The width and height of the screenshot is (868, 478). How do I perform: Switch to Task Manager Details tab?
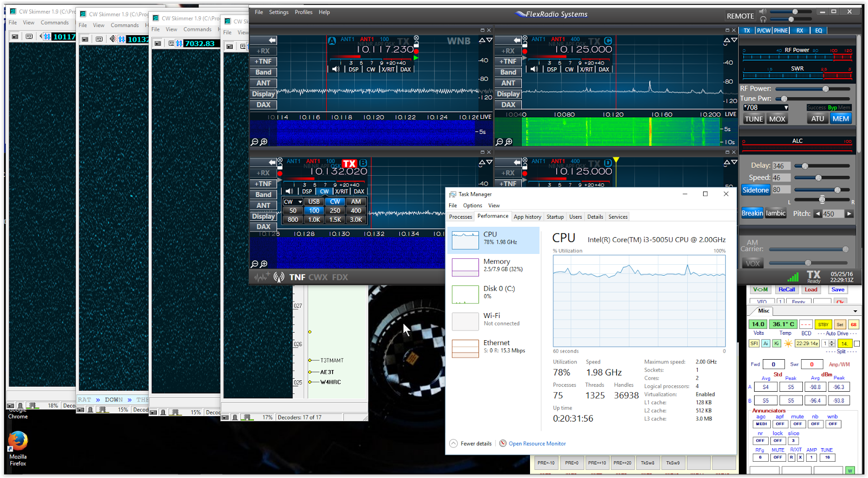[595, 217]
